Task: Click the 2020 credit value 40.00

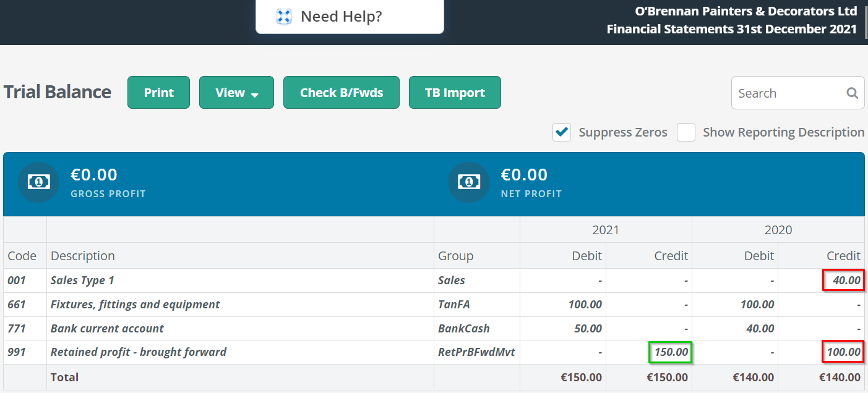Action: 846,281
